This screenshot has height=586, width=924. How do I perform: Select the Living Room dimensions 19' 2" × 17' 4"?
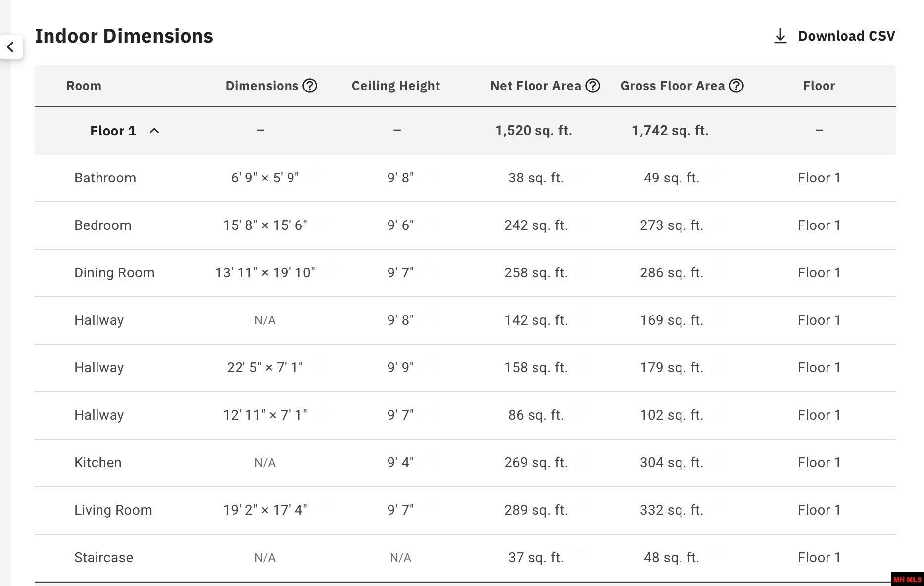coord(265,510)
